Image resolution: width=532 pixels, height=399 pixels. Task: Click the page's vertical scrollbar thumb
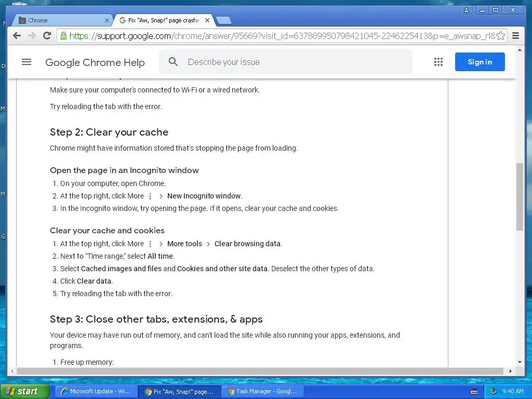pyautogui.click(x=520, y=197)
